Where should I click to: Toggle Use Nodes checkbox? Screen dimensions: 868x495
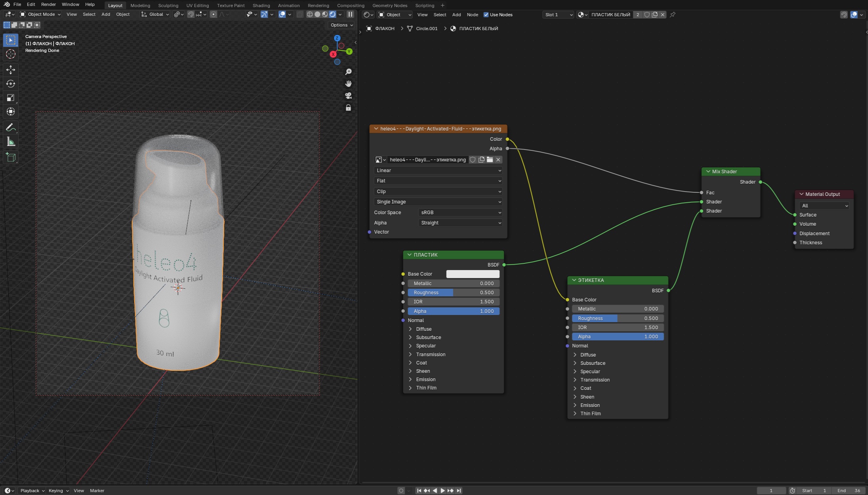tap(486, 15)
